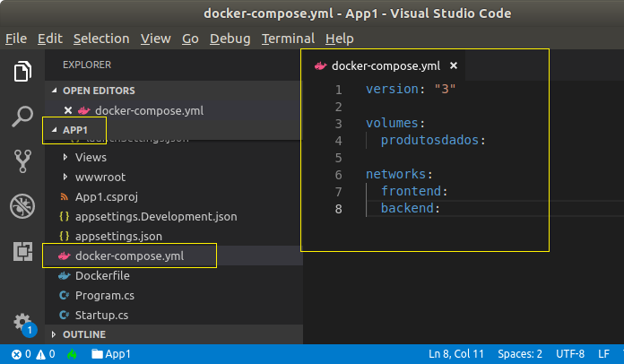Click the 'networks' key on line 6
Screen dimensions: 624x364
(x=396, y=174)
